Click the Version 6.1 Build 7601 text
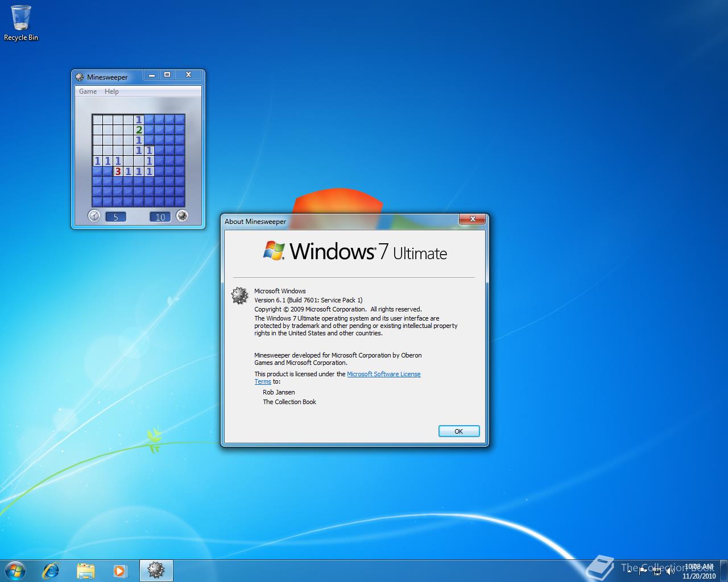 pyautogui.click(x=308, y=300)
